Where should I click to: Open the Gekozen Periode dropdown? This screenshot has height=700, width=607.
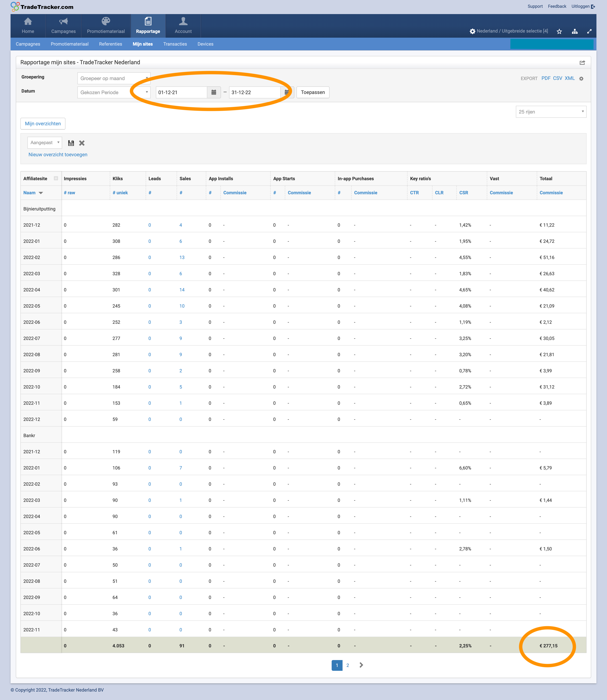(114, 92)
